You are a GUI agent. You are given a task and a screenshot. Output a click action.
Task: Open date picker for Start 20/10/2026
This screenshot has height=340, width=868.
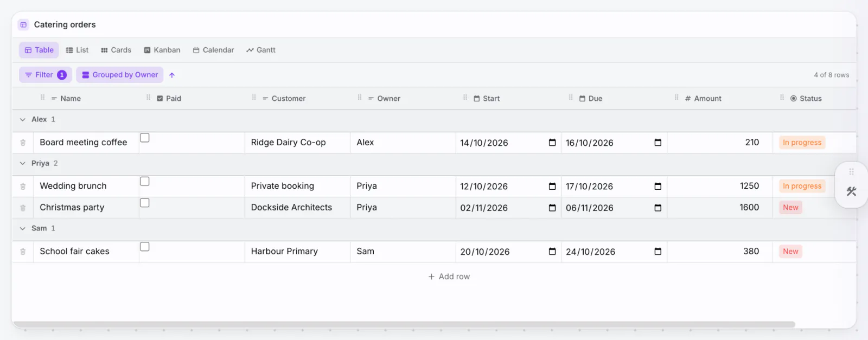click(x=552, y=252)
